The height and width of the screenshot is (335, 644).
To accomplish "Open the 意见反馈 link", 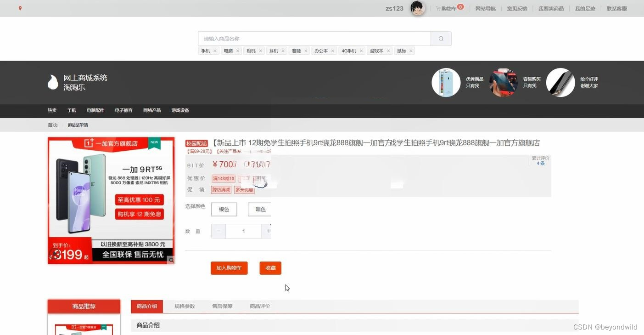I will [x=517, y=9].
